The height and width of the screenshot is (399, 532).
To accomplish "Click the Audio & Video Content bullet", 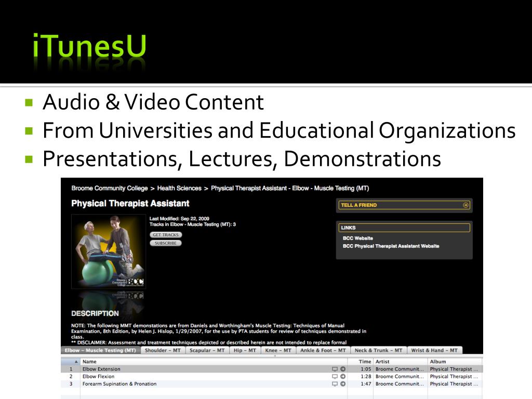I will click(x=153, y=102).
